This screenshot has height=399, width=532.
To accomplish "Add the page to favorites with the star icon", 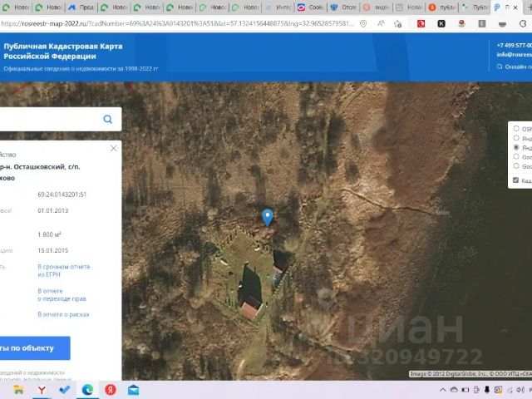I will point(398,24).
